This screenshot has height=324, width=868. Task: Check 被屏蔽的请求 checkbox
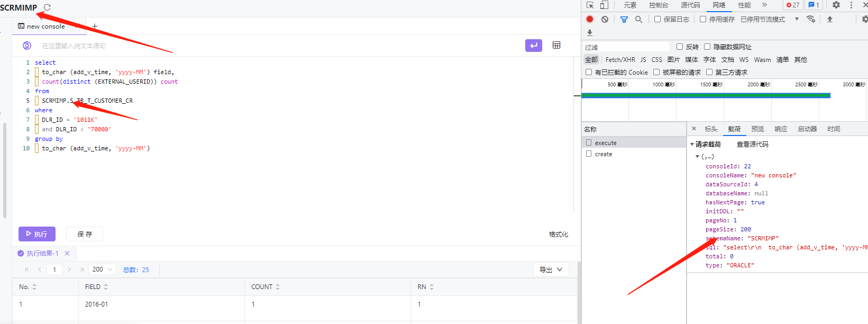(x=656, y=72)
